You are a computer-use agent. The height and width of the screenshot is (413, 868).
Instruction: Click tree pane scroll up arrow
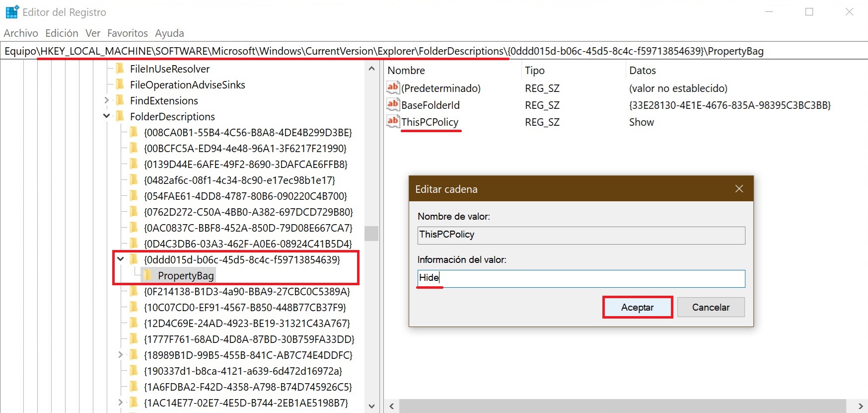point(371,69)
